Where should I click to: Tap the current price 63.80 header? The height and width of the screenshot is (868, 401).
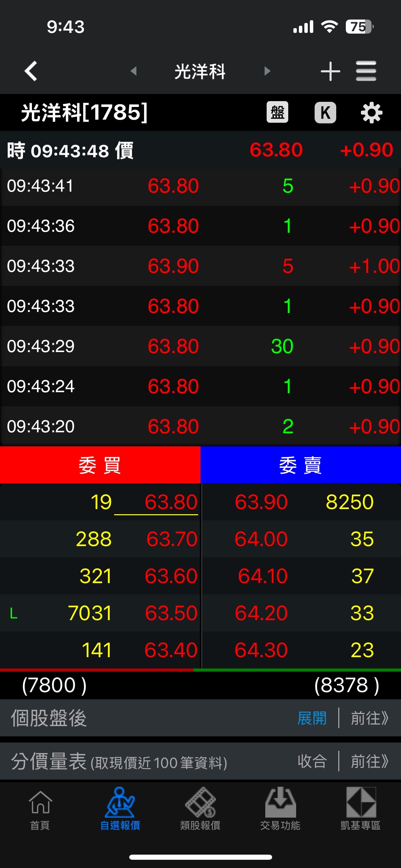(x=276, y=150)
